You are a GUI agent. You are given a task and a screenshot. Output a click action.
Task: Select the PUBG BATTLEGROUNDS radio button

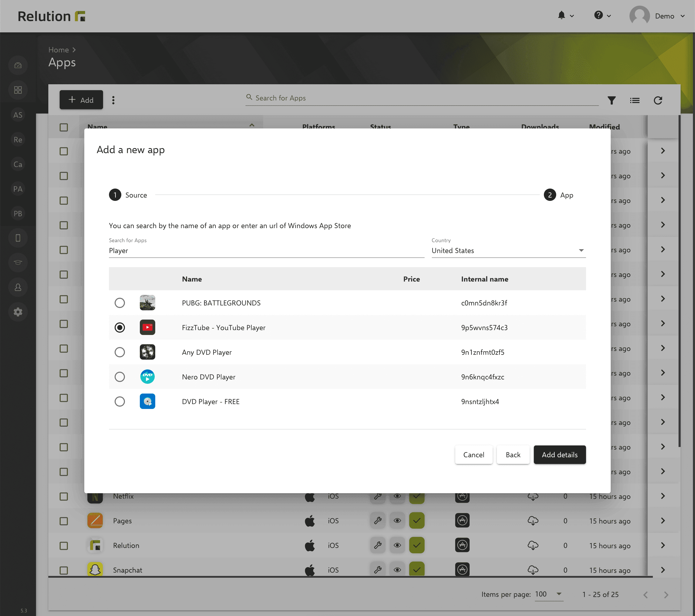point(119,303)
